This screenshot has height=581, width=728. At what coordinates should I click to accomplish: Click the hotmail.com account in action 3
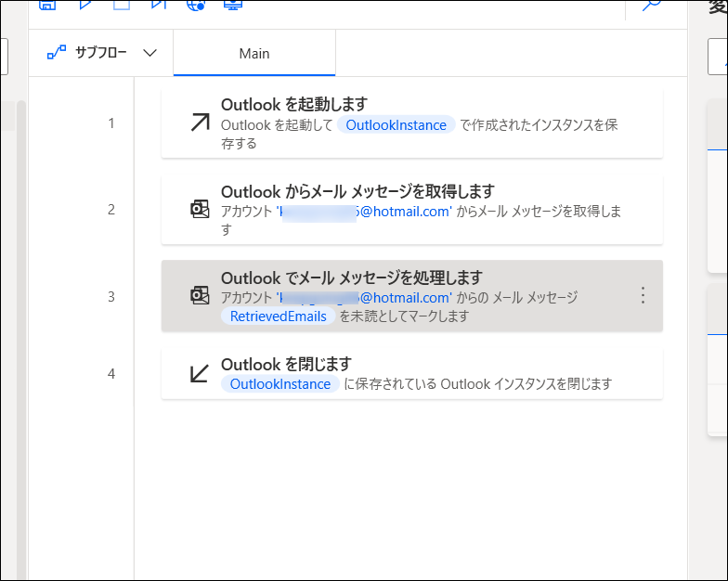pos(364,298)
